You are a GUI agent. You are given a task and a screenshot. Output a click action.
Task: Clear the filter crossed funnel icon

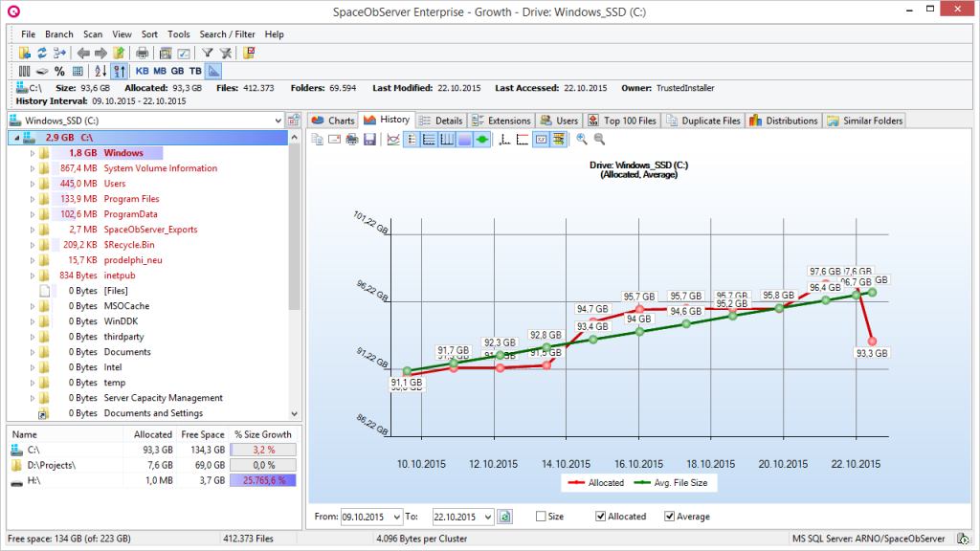226,54
